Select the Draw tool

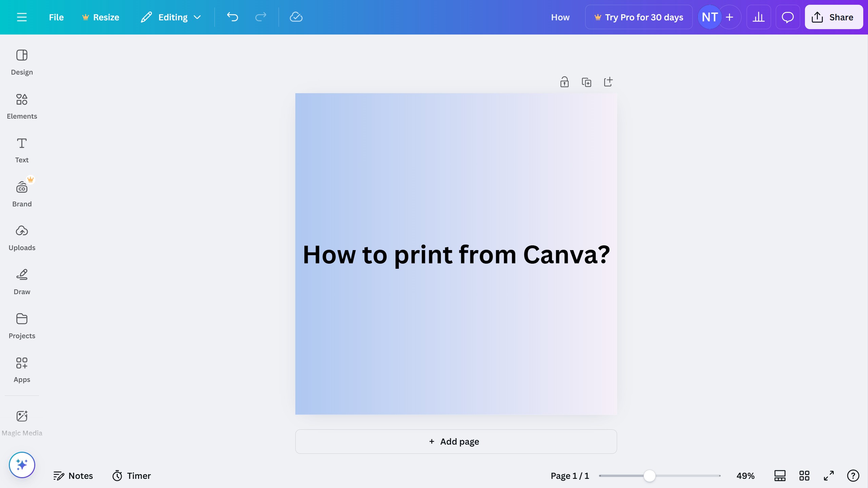click(22, 281)
